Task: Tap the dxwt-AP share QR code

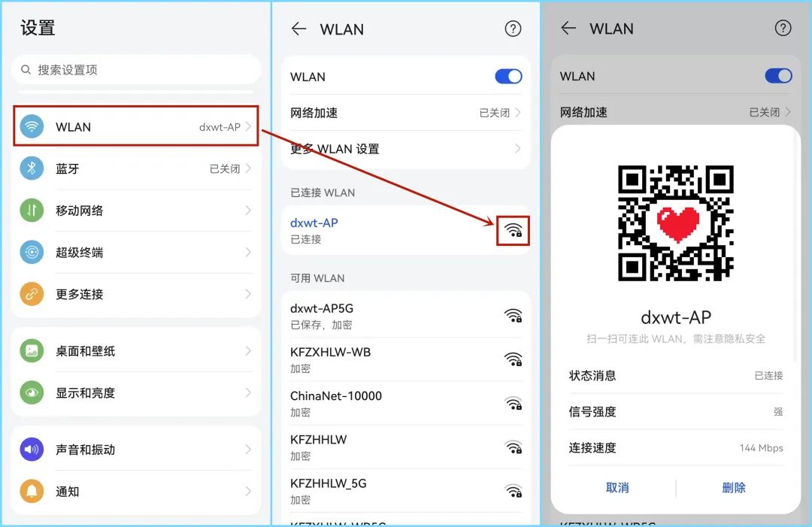Action: coord(675,223)
